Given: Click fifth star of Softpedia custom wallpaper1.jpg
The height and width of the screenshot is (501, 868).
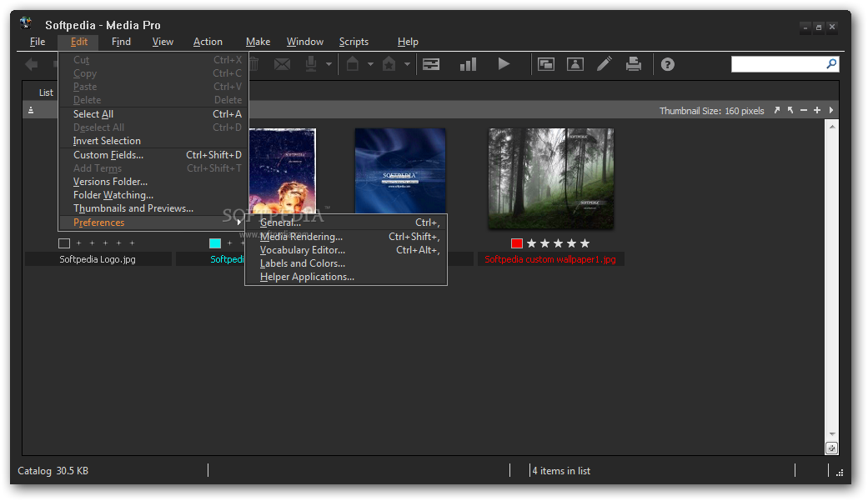Looking at the screenshot, I should pos(585,243).
